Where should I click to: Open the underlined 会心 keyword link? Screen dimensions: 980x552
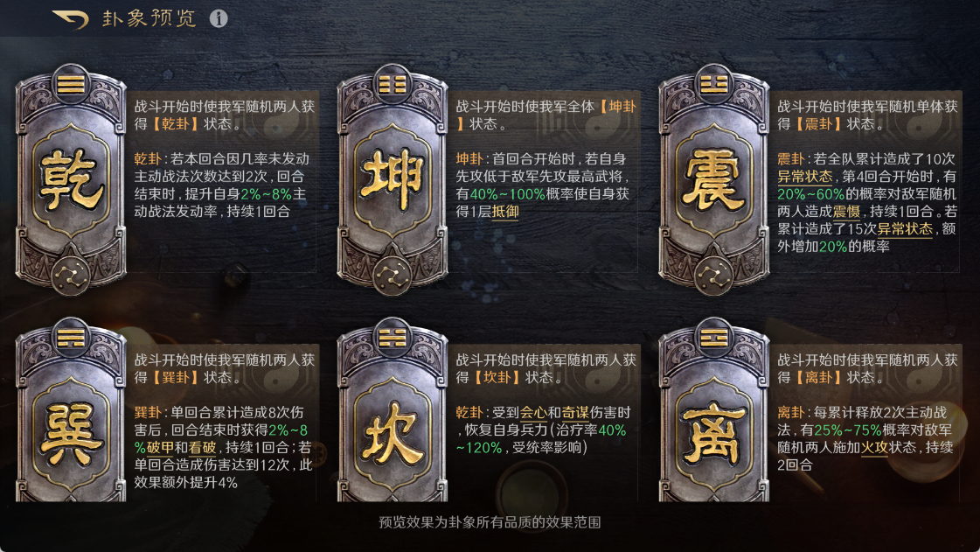[x=533, y=413]
